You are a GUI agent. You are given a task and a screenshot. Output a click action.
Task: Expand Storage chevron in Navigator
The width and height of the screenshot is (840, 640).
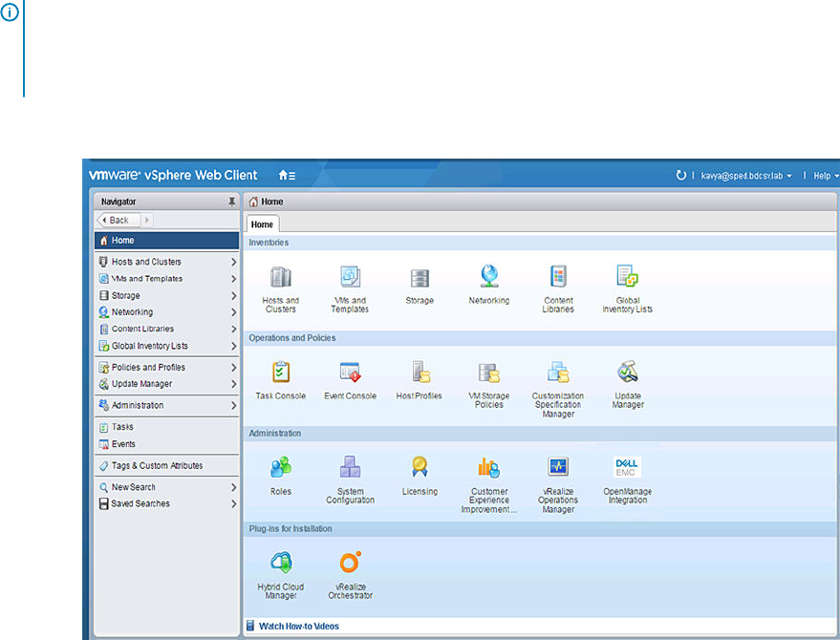(x=233, y=295)
